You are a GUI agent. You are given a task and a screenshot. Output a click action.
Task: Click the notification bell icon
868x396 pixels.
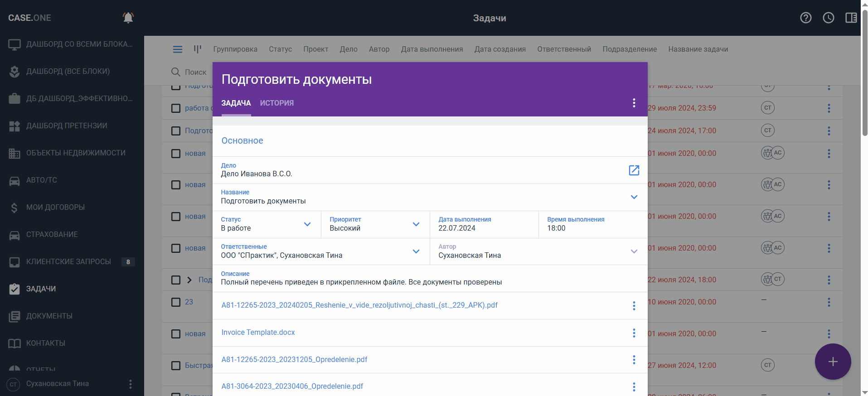point(128,18)
